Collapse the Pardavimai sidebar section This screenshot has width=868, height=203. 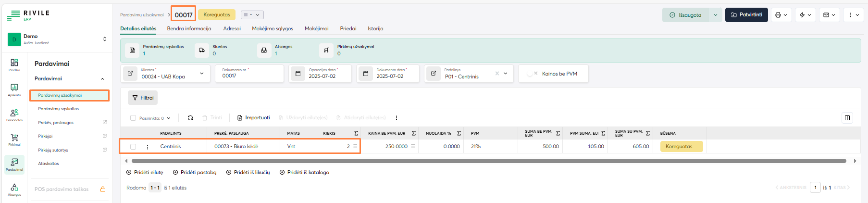tap(102, 79)
